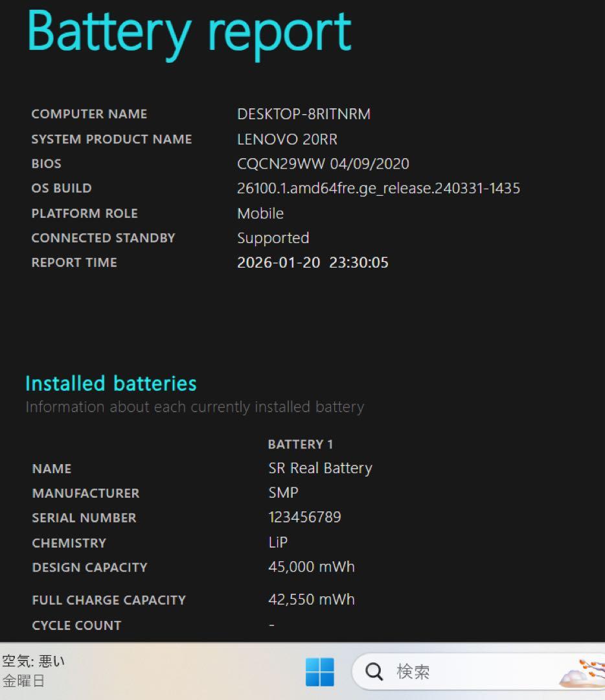
Task: Click the OS build number text
Action: (378, 189)
